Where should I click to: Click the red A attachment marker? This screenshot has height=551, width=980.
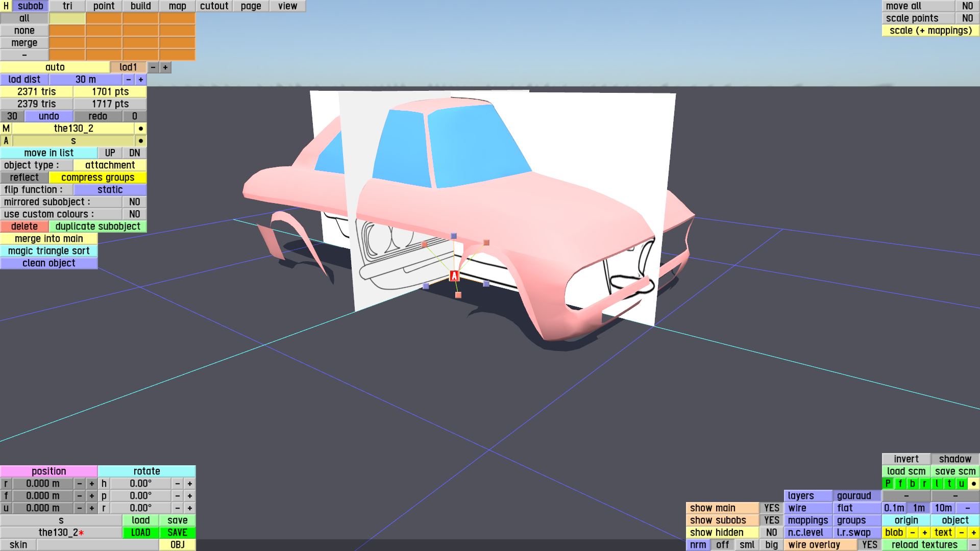454,276
